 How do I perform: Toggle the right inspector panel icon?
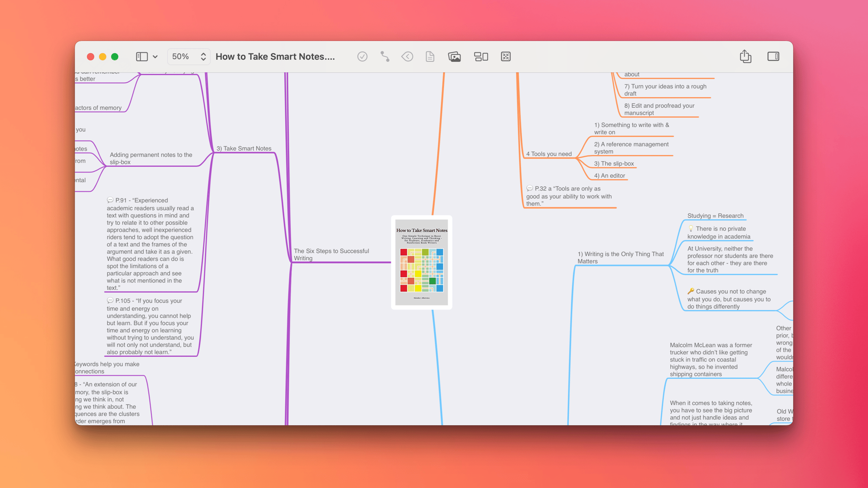[773, 56]
